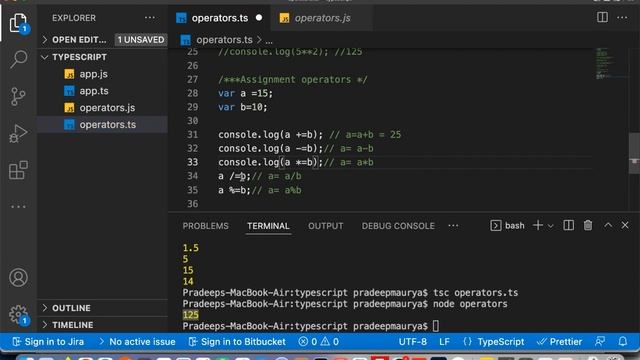Screen dimensions: 640x360
Task: Select the Terminal panel tab
Action: click(x=268, y=226)
